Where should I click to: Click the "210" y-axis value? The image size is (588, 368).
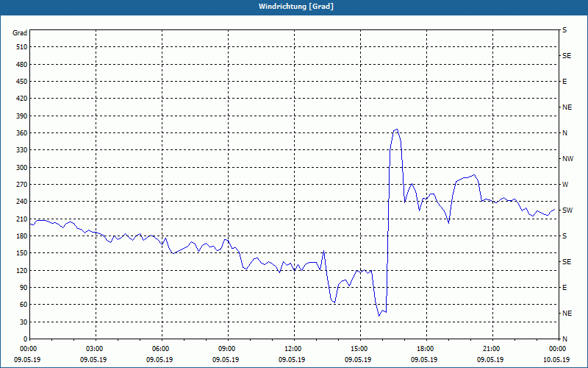click(22, 219)
